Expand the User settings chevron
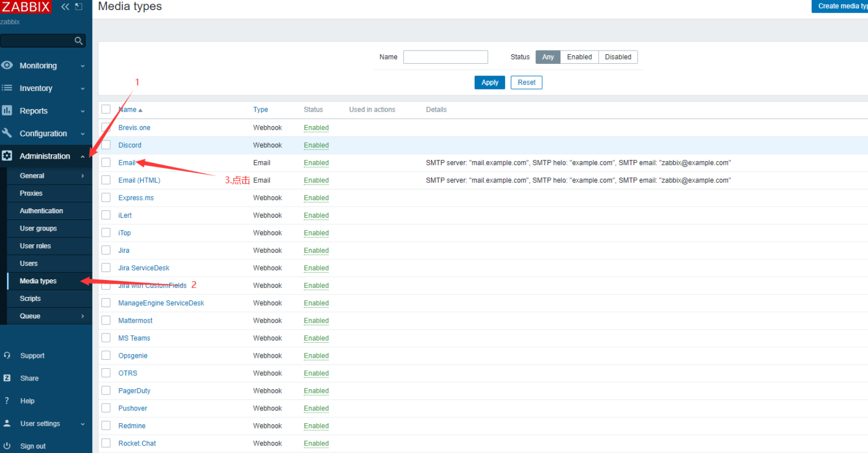 point(82,424)
